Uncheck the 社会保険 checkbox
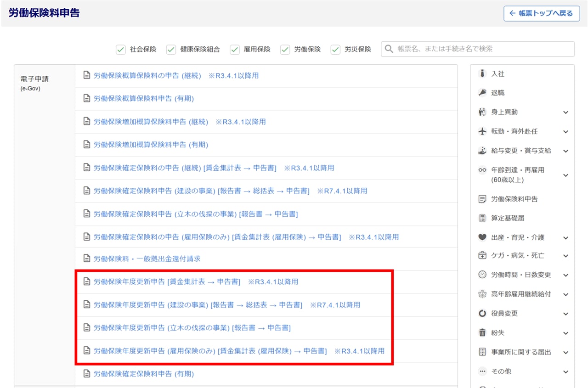588x388 pixels. (121, 50)
